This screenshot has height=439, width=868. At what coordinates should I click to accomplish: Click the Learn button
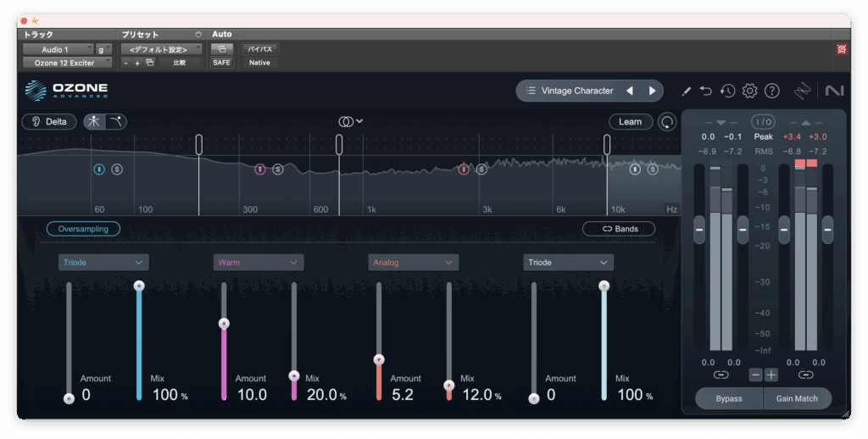[x=630, y=121]
